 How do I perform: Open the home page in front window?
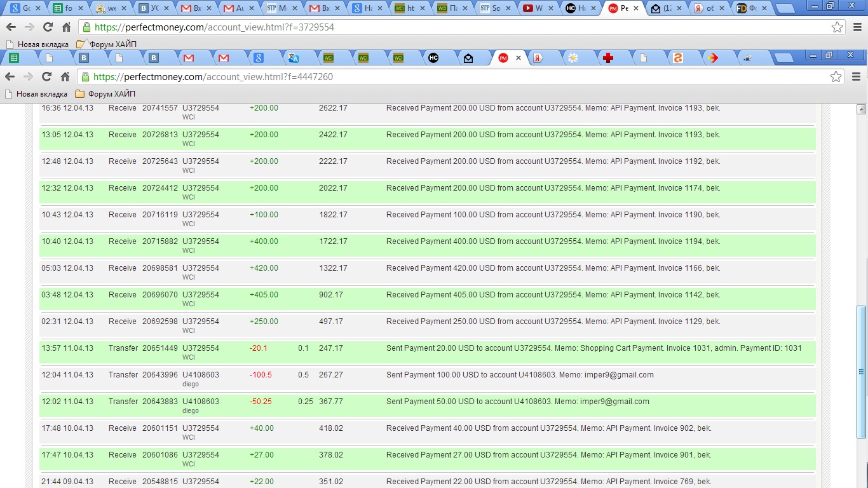point(65,77)
